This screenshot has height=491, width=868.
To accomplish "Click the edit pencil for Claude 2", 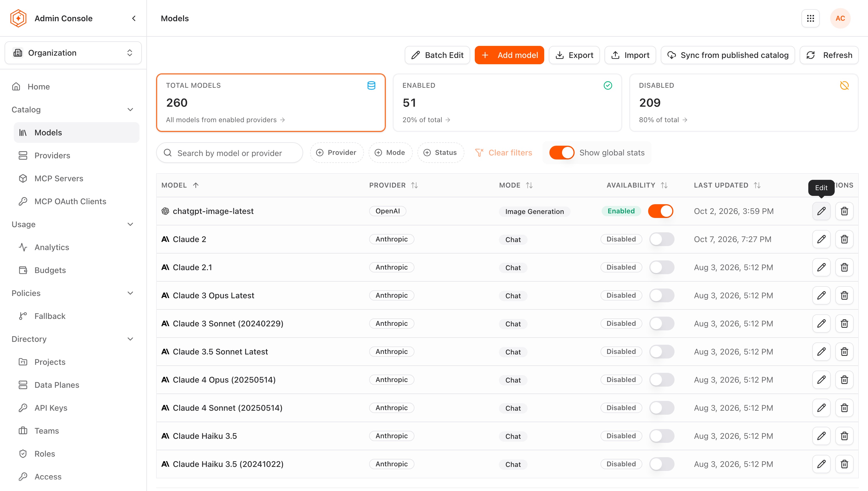I will pos(821,239).
